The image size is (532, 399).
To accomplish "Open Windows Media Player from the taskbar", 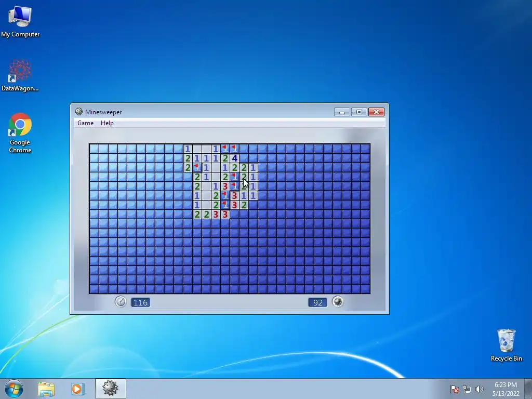I will pos(77,389).
